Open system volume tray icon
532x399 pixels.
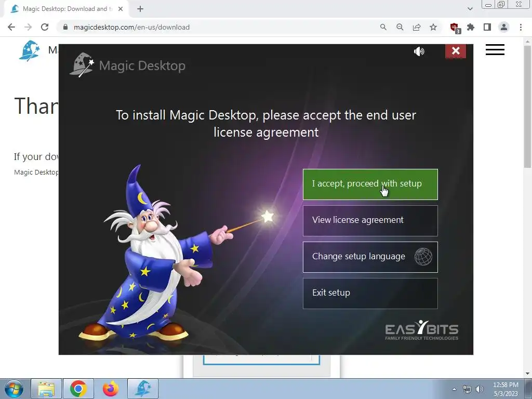pyautogui.click(x=480, y=389)
